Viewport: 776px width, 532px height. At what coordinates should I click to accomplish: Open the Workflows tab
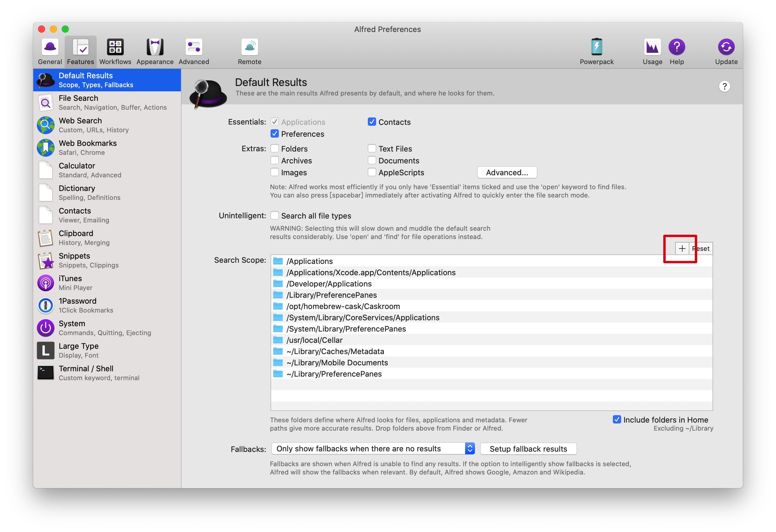[x=115, y=51]
